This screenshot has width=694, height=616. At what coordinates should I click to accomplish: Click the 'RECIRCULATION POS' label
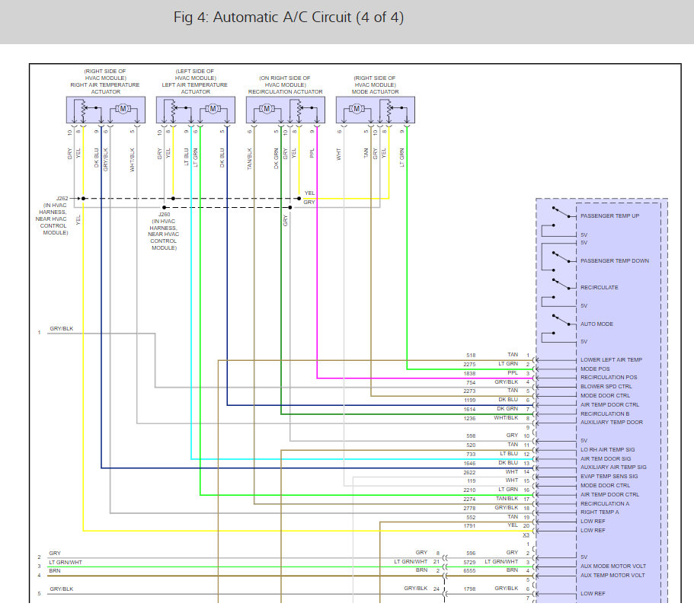click(x=609, y=378)
